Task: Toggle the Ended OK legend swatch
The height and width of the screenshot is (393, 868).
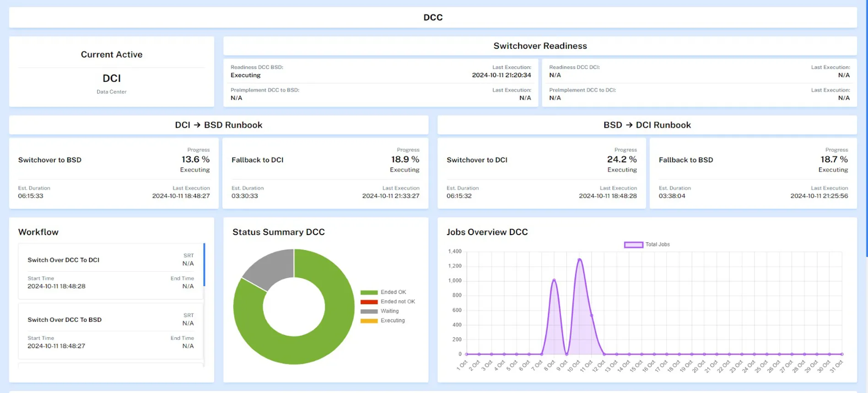Action: [x=369, y=292]
